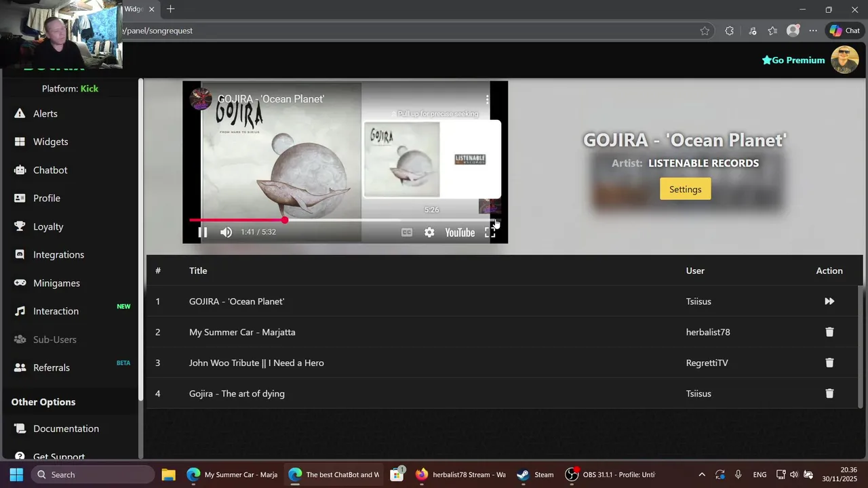Open Microsoft Store from the taskbar
The height and width of the screenshot is (488, 868).
click(397, 474)
